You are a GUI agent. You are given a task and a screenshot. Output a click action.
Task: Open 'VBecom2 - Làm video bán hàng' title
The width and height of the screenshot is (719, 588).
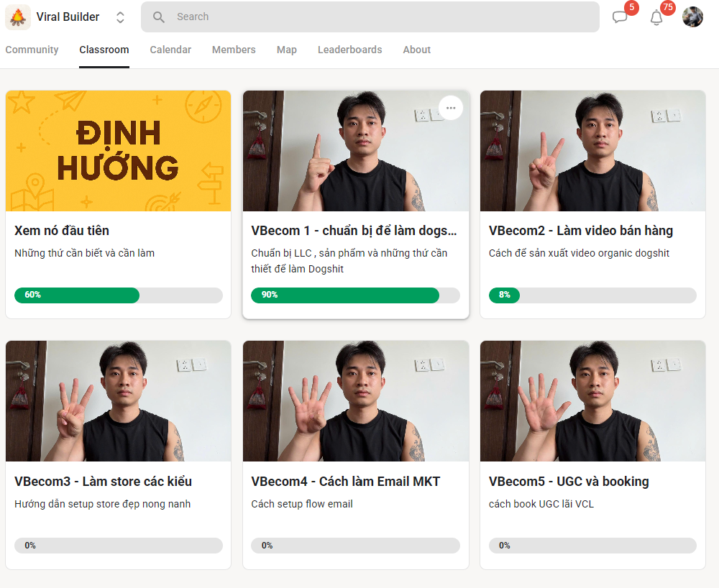pos(580,231)
